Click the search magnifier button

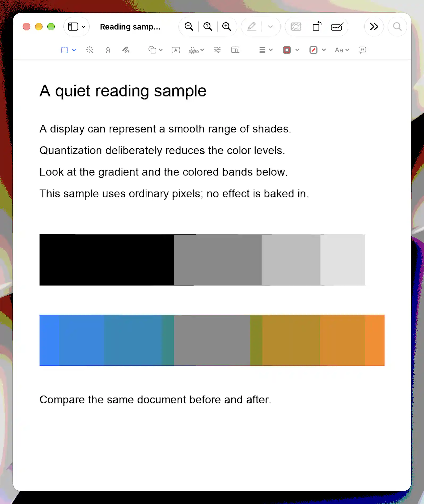[397, 27]
